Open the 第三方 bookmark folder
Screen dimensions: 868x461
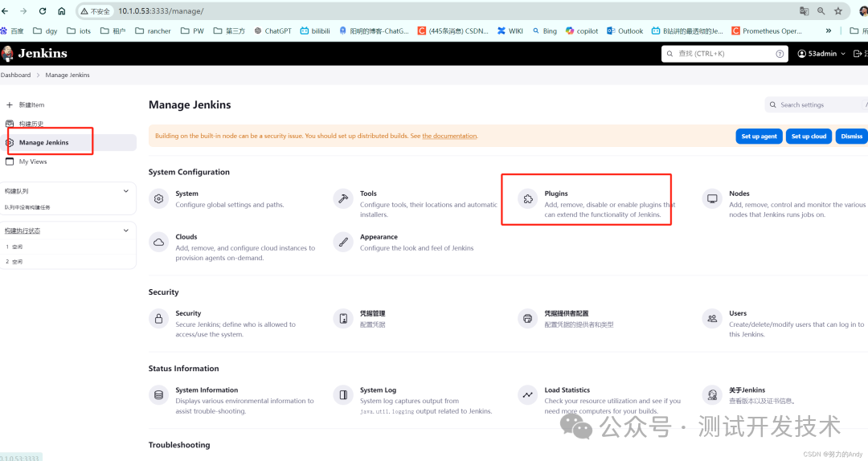click(x=229, y=31)
